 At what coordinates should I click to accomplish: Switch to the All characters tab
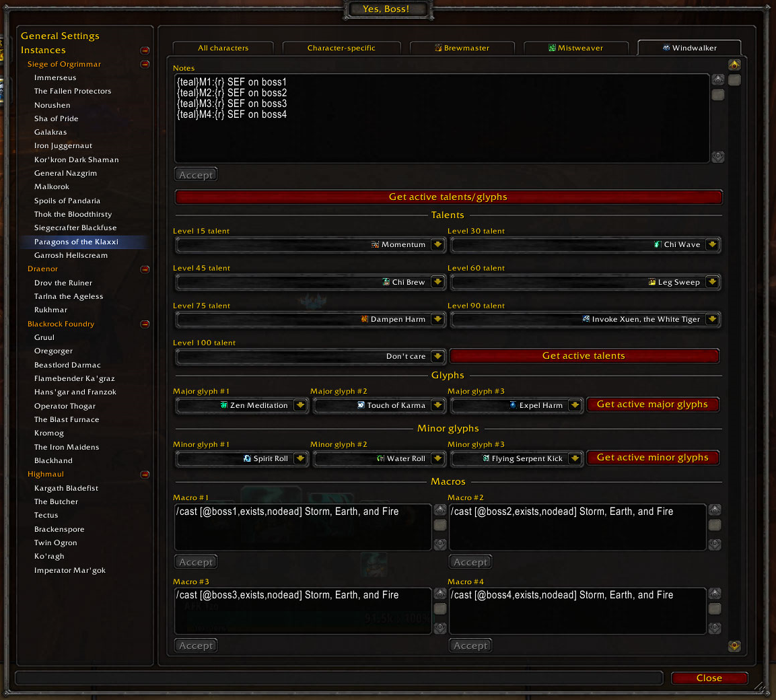tap(223, 48)
